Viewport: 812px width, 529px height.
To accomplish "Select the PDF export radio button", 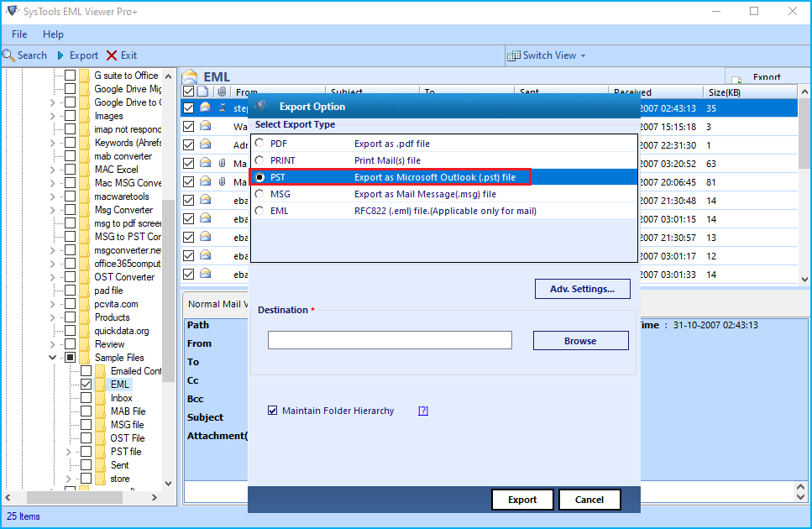I will pyautogui.click(x=259, y=143).
